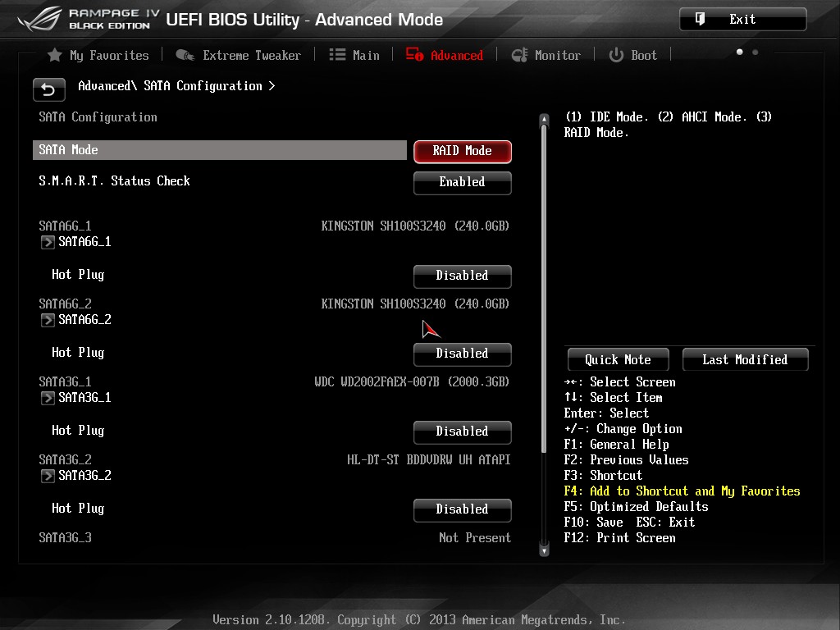The height and width of the screenshot is (630, 840).
Task: Click F2: Previous Values hint
Action: coord(626,460)
